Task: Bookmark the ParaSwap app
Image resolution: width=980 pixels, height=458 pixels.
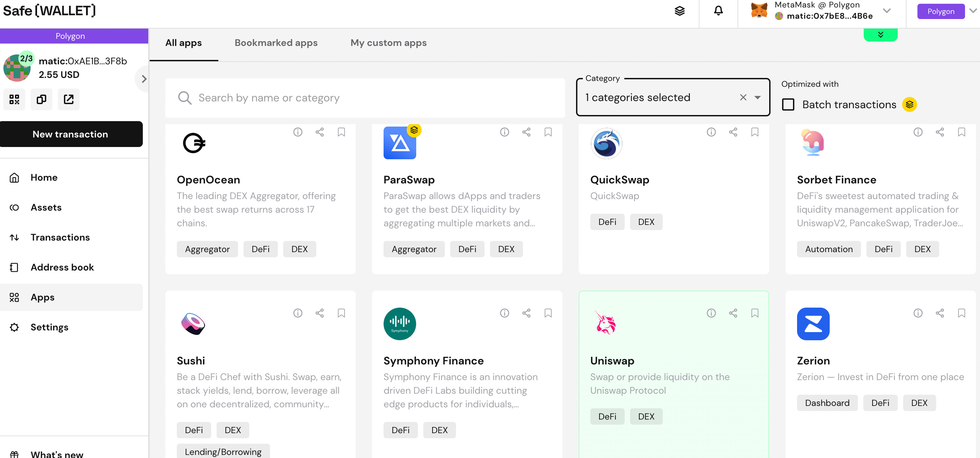Action: point(548,132)
